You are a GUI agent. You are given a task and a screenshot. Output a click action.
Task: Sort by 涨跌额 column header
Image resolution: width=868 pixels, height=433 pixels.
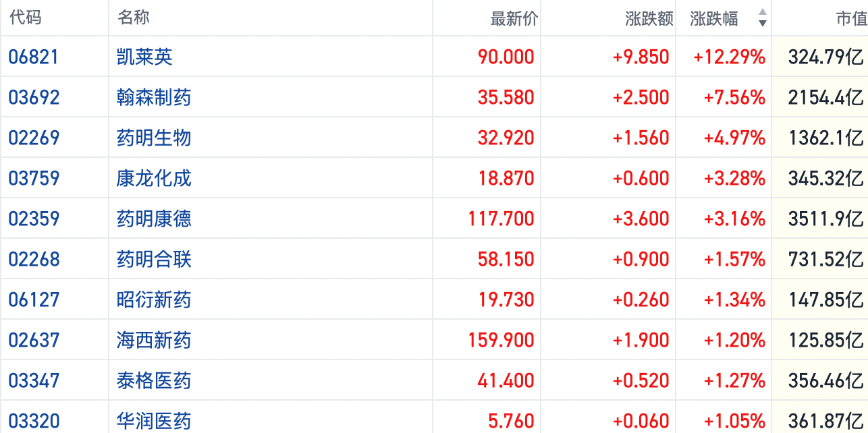649,19
